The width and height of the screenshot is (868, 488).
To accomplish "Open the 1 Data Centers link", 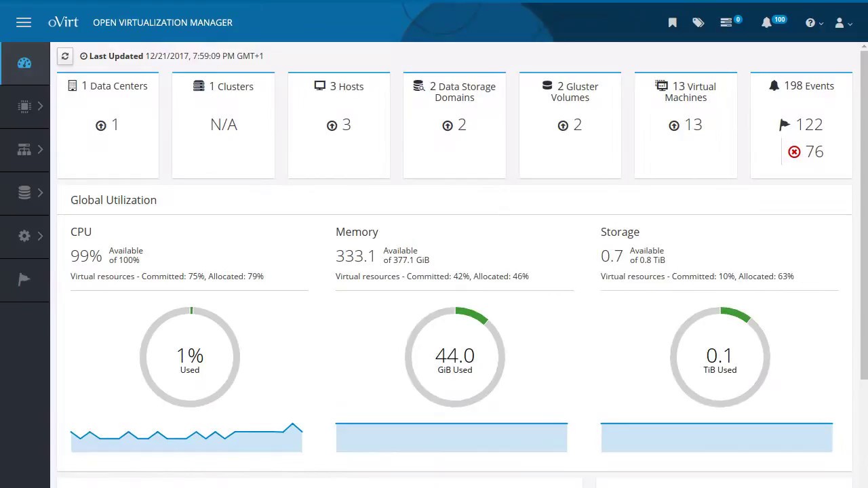I will [108, 86].
